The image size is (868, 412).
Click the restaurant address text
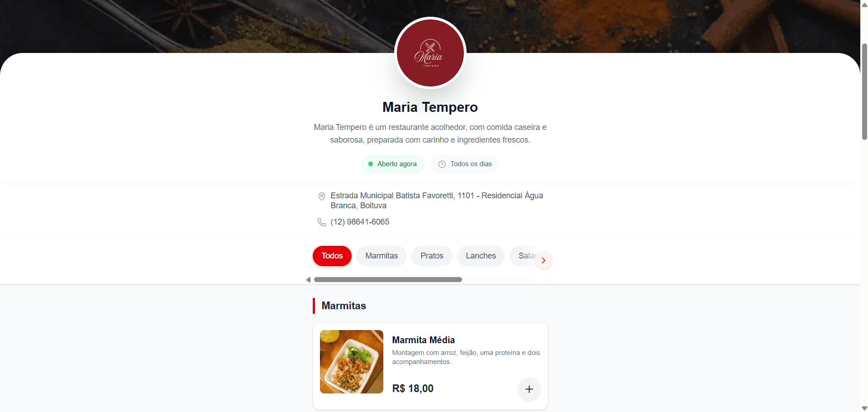coord(437,201)
